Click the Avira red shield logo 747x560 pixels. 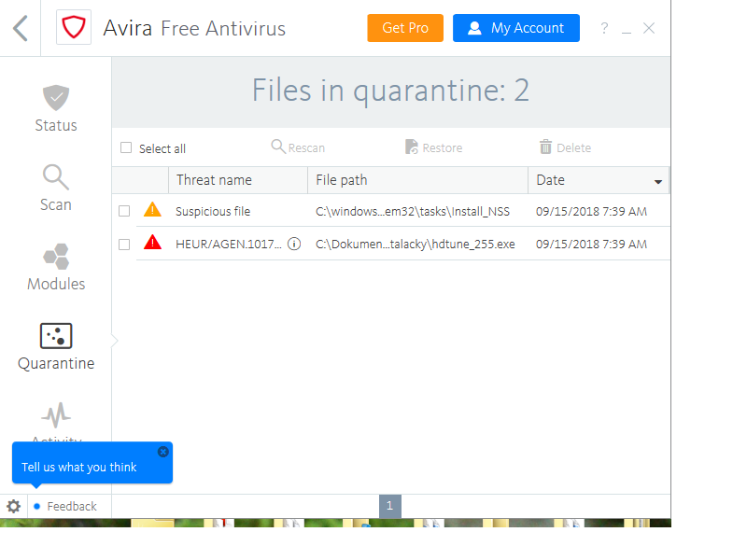point(74,28)
